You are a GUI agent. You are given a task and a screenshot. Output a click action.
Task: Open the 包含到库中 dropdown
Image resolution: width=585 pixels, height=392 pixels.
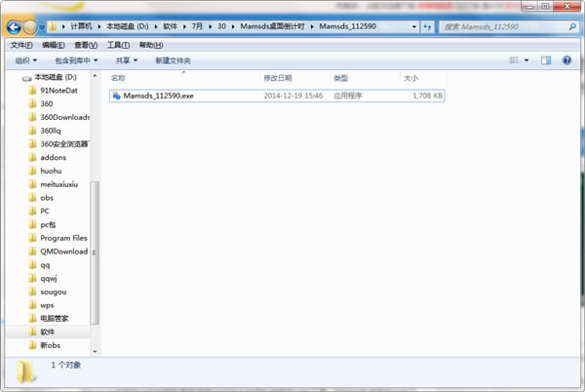(x=76, y=60)
